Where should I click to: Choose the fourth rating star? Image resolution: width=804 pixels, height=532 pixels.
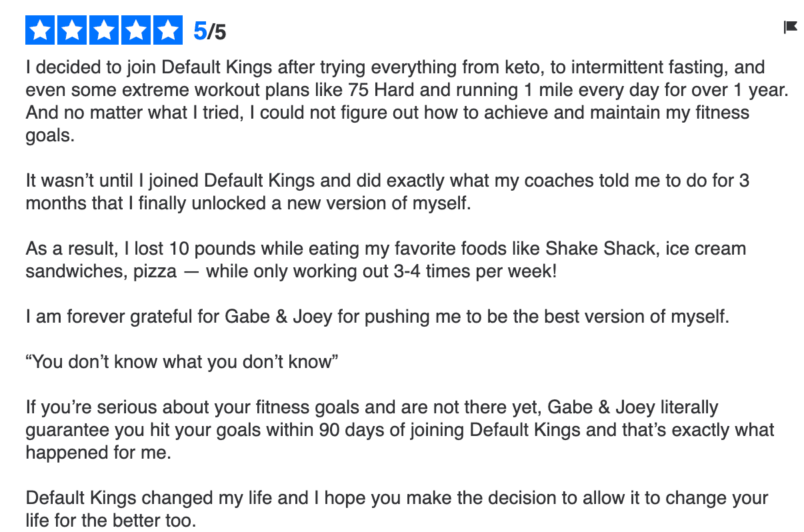coord(136,31)
